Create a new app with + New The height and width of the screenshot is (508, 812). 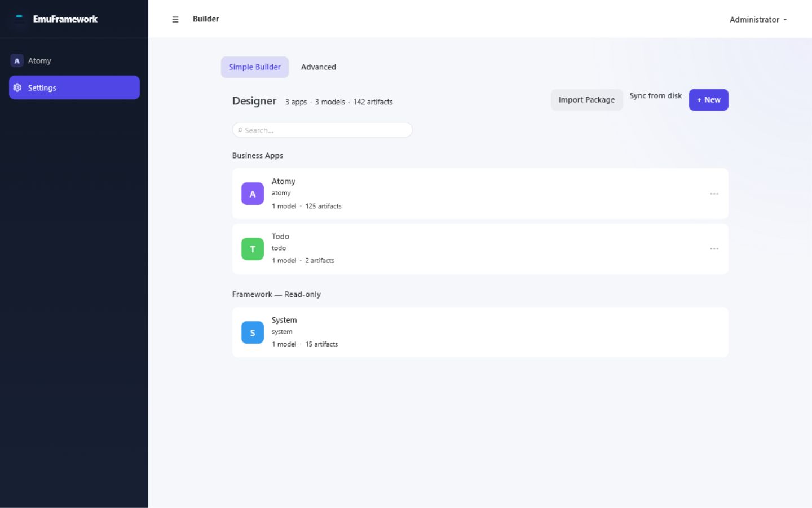tap(708, 100)
